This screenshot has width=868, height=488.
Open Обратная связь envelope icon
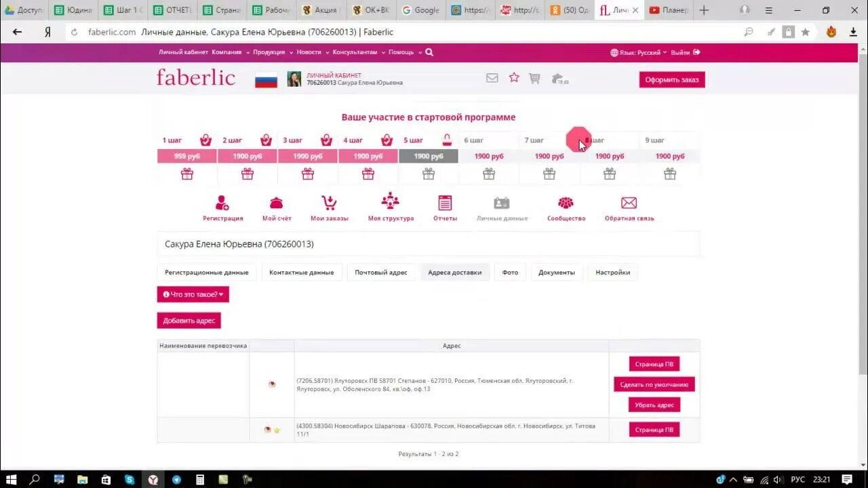(x=629, y=203)
